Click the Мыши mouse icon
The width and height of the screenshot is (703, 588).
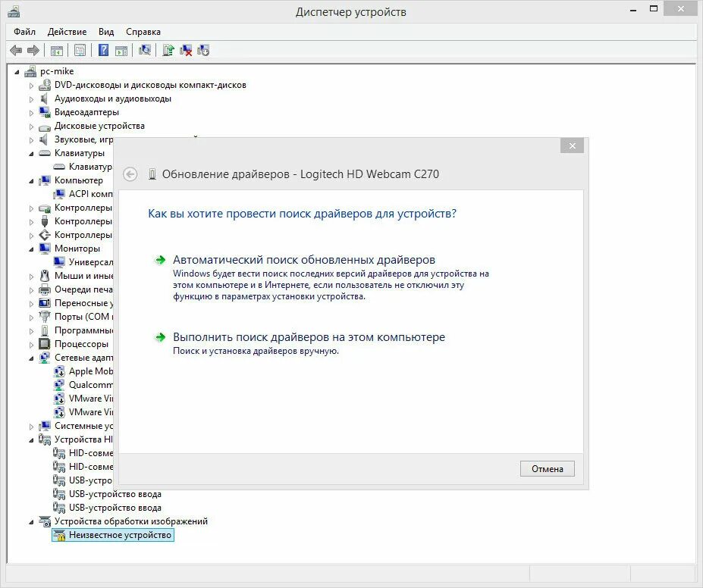45,276
